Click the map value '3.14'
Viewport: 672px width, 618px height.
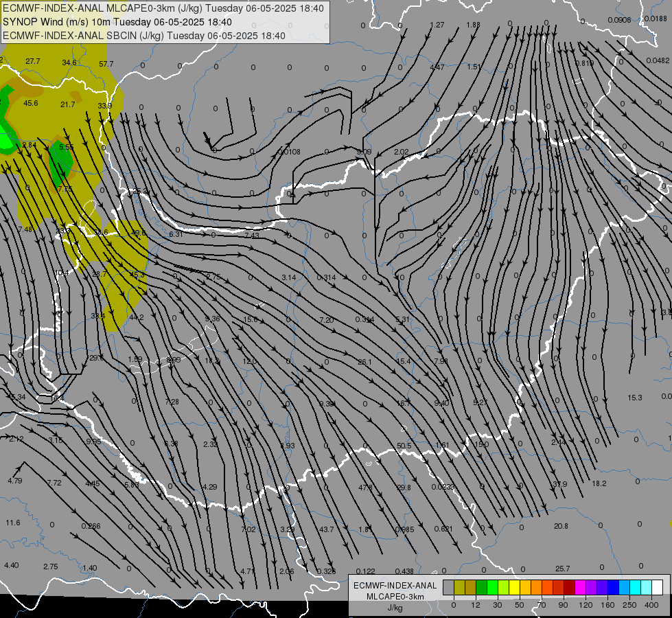pos(289,278)
